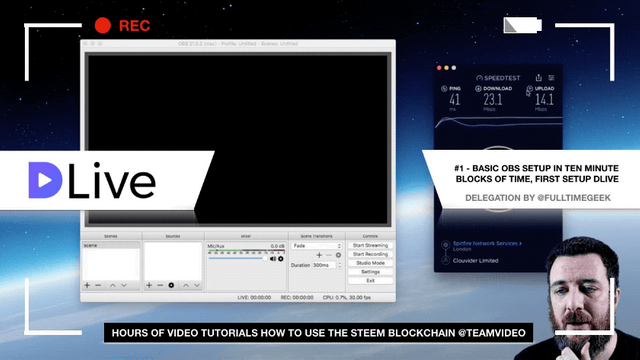Open the Speedtest settings sliders icon
Image resolution: width=640 pixels, height=360 pixels.
[551, 78]
